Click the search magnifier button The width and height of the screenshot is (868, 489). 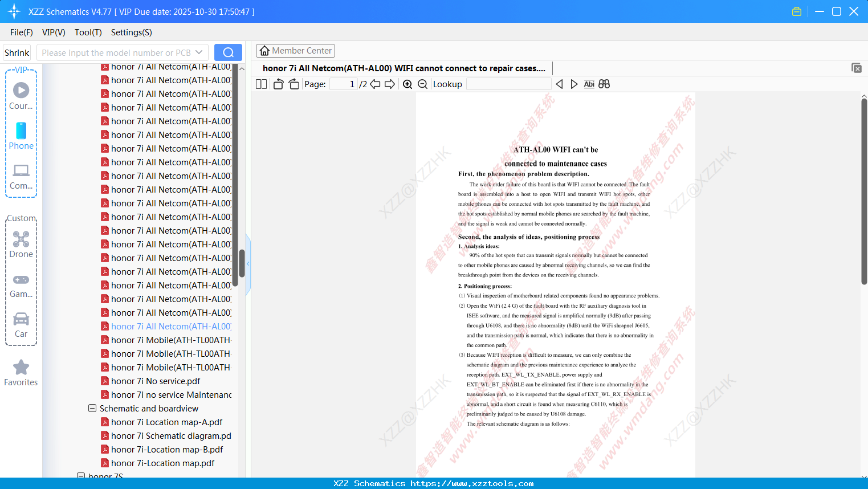pyautogui.click(x=228, y=52)
